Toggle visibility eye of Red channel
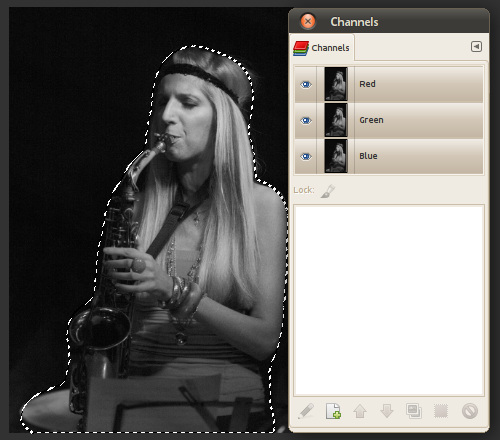The image size is (500, 440). 306,85
